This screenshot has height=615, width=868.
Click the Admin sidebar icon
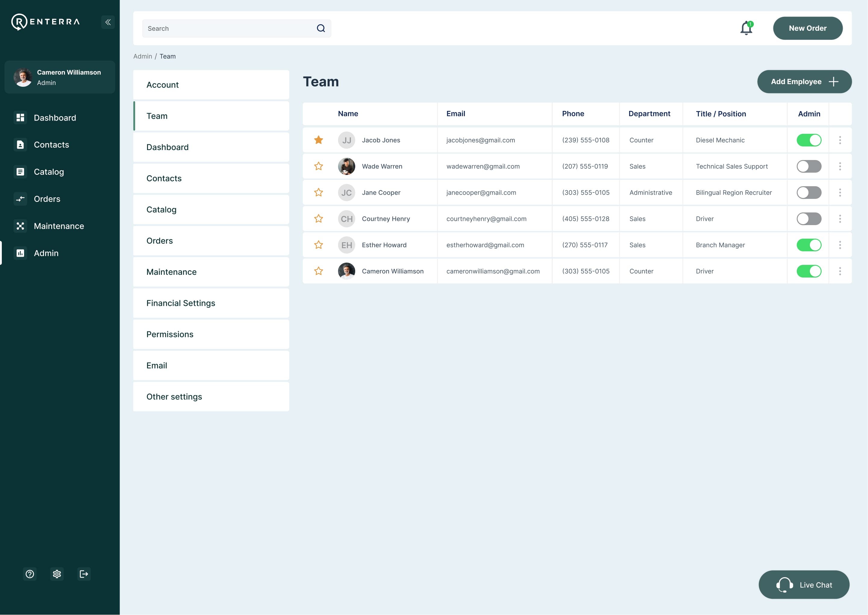click(20, 253)
